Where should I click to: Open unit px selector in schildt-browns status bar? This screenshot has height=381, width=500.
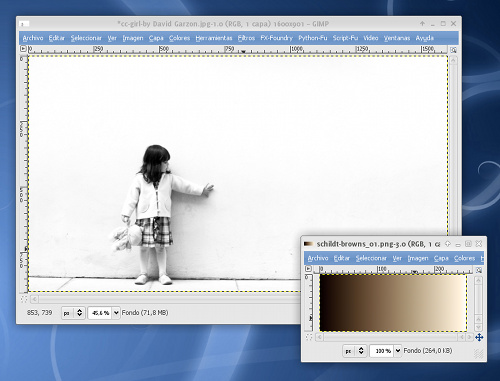[355, 351]
